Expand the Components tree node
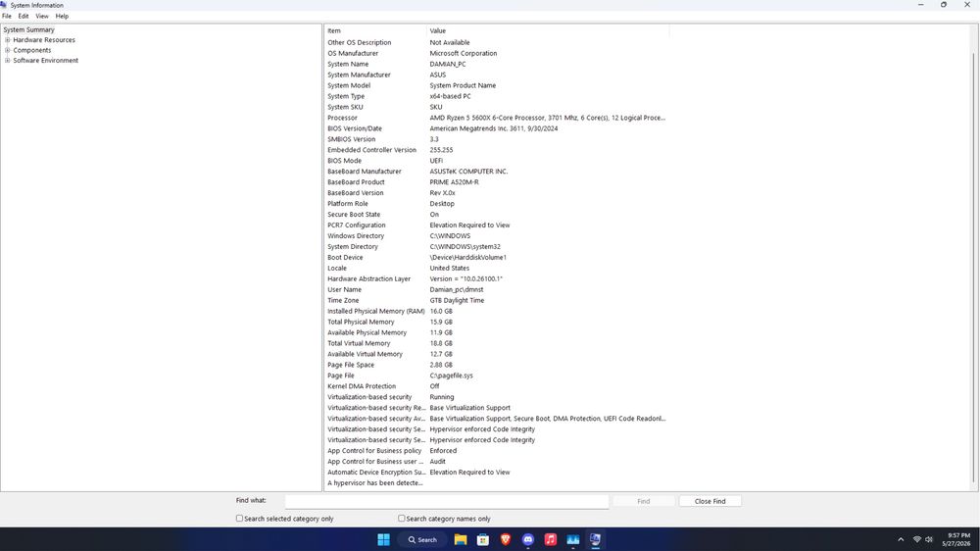This screenshot has height=551, width=980. tap(8, 50)
